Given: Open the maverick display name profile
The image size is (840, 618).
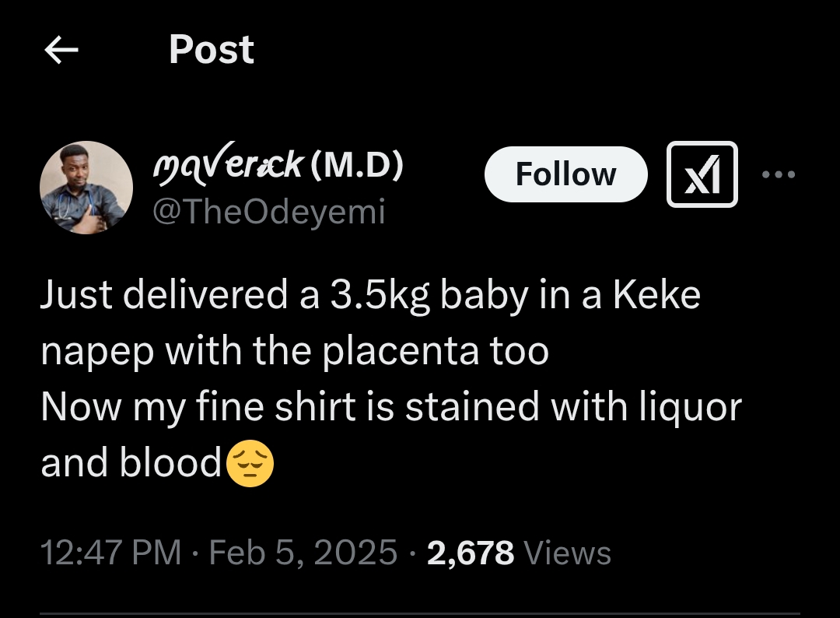Looking at the screenshot, I should coord(226,165).
